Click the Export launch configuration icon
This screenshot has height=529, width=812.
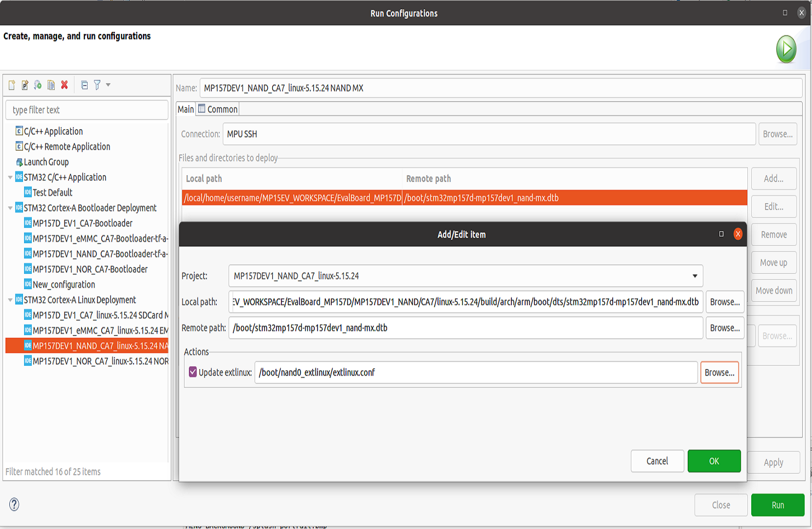[38, 85]
